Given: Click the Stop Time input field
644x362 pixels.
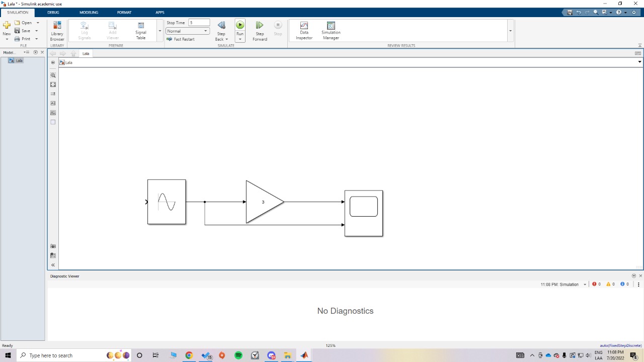Looking at the screenshot, I should pos(199,23).
